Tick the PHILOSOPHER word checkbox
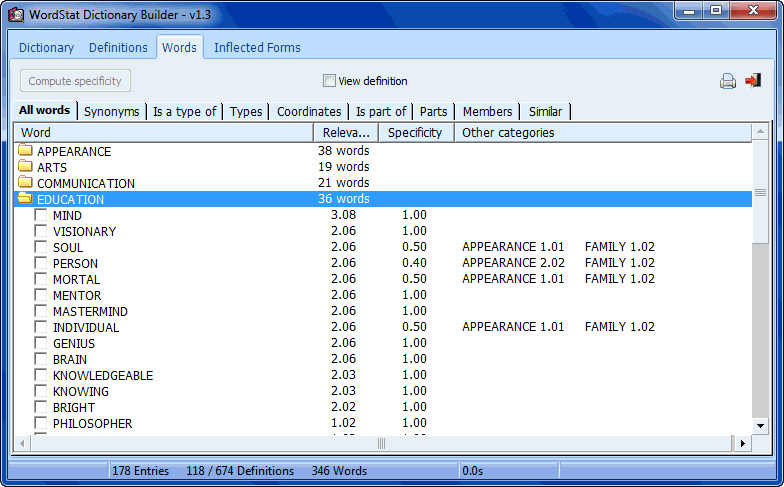The width and height of the screenshot is (784, 487). (41, 423)
